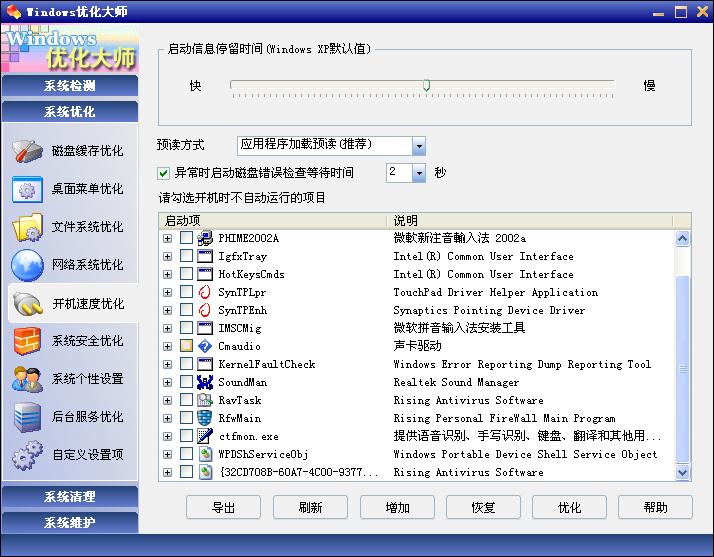This screenshot has width=714, height=557.
Task: Click the 导出 button
Action: [224, 507]
